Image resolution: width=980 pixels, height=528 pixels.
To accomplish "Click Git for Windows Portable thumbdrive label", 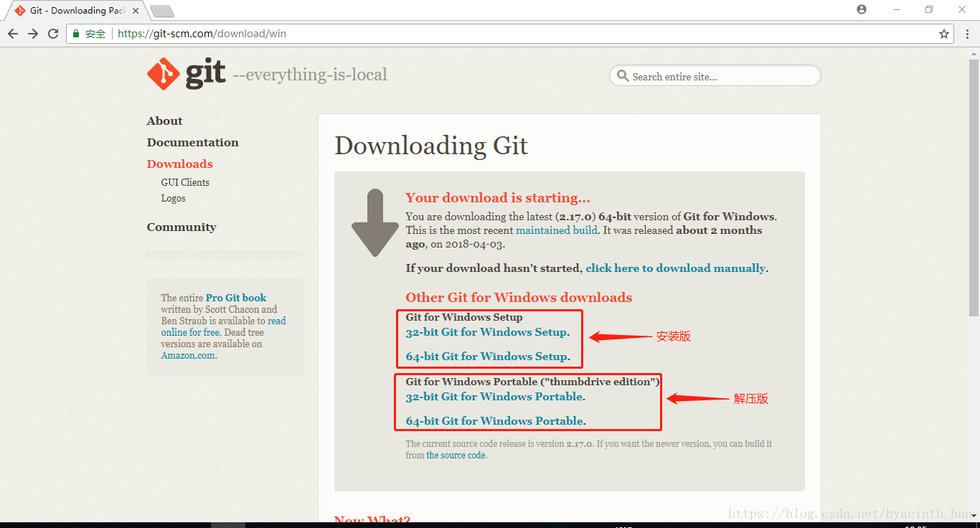I will coord(532,382).
